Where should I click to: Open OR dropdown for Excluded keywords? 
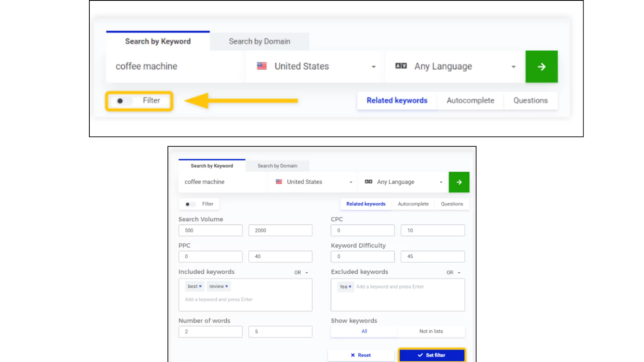click(453, 273)
